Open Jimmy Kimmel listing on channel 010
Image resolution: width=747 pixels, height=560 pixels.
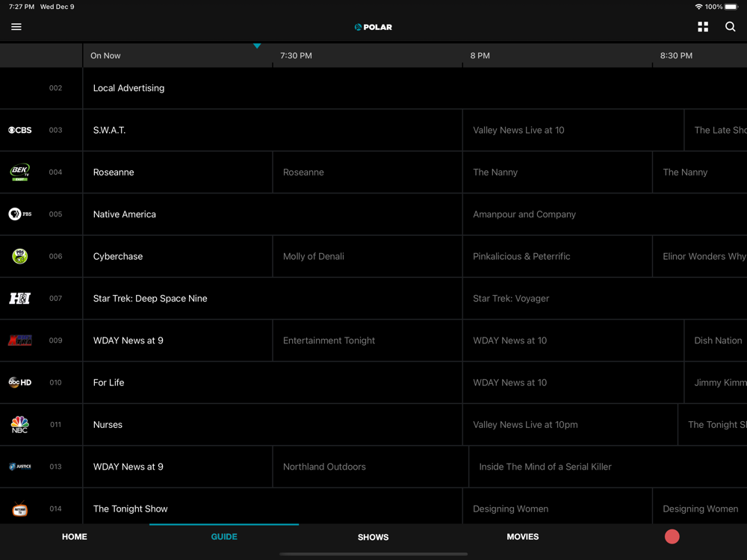(716, 382)
